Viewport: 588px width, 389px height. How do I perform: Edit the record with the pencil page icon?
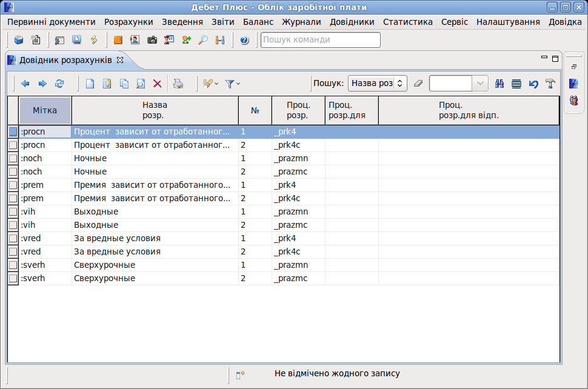107,84
